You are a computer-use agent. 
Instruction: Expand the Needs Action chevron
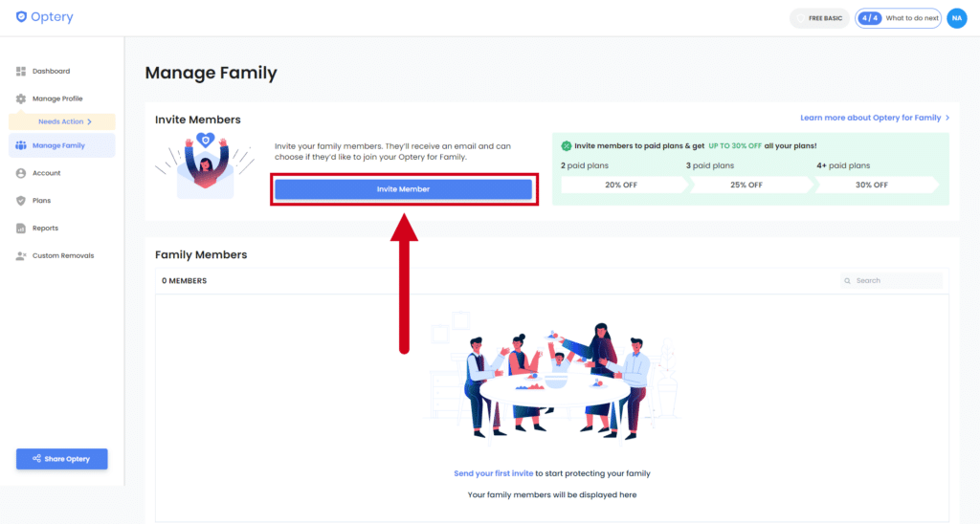tap(89, 121)
